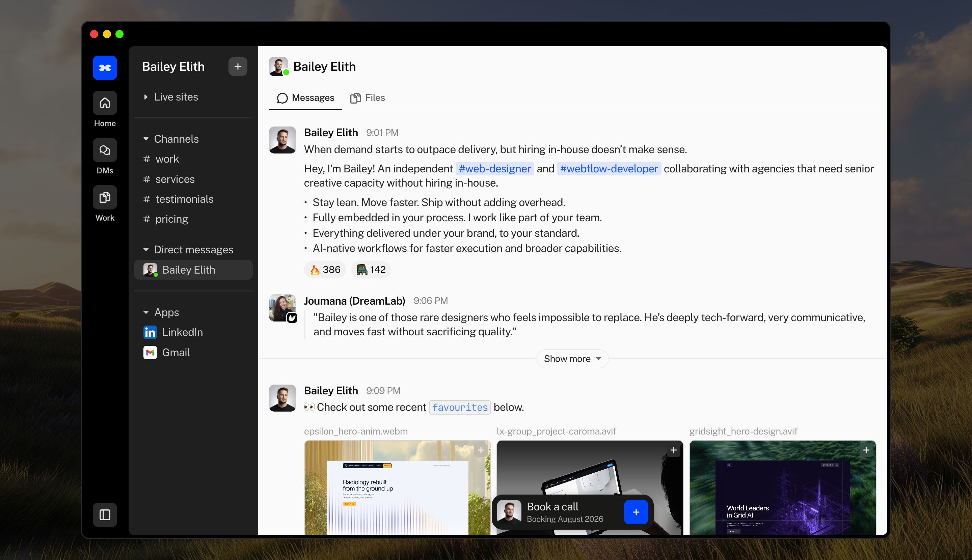Open the LinkedIn app icon
Image resolution: width=972 pixels, height=560 pixels.
point(150,332)
